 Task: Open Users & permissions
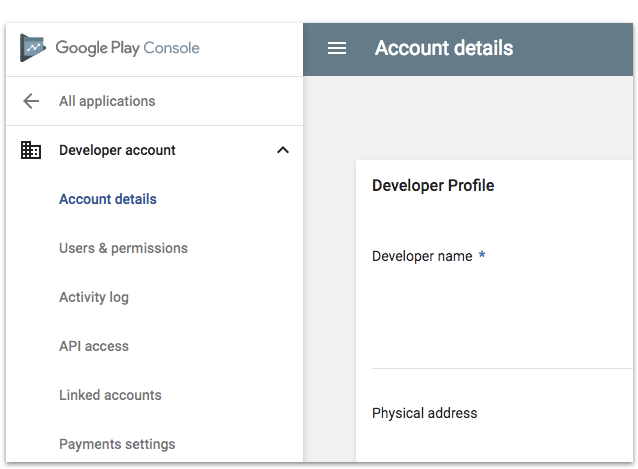point(123,248)
